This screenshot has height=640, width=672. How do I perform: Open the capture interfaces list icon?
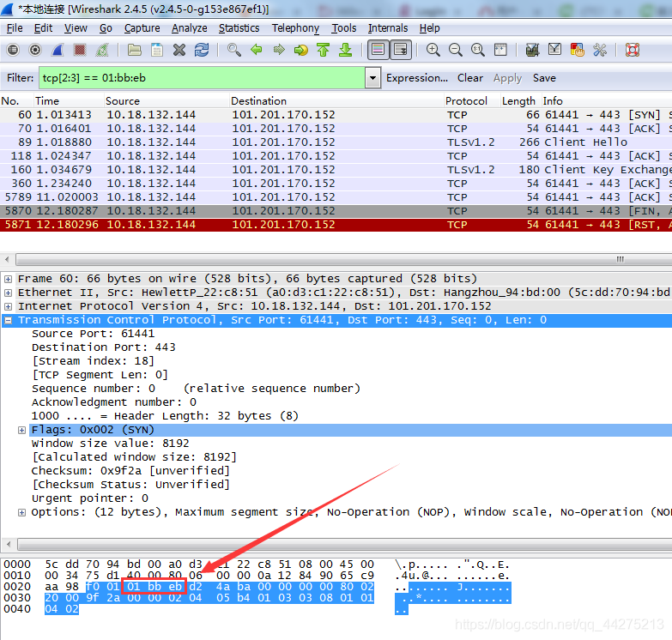click(13, 50)
